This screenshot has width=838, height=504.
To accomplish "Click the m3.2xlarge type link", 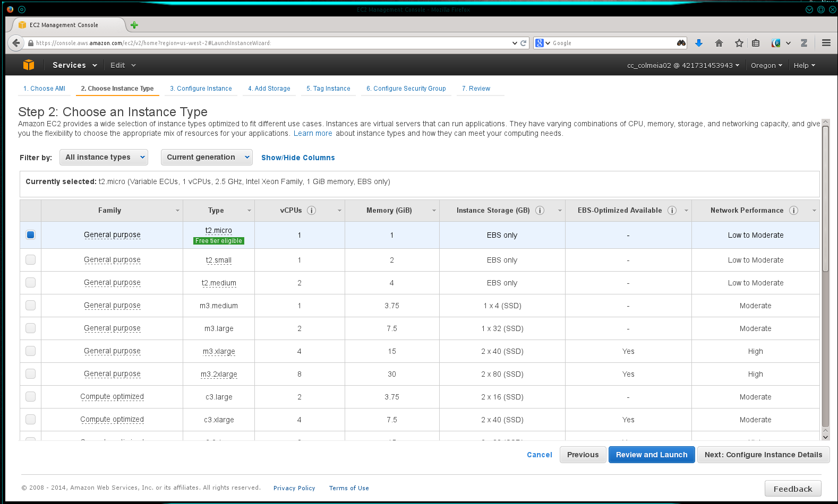I will [x=219, y=374].
